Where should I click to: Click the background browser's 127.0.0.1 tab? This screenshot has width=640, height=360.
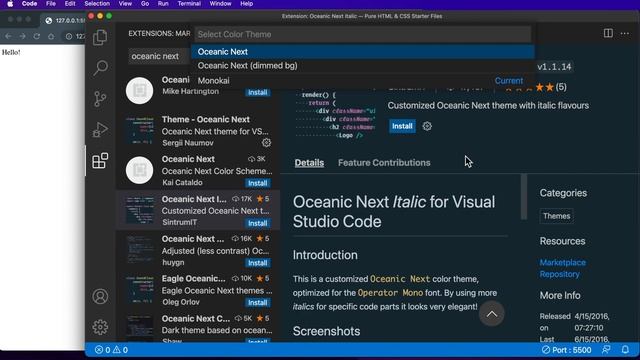tap(63, 20)
